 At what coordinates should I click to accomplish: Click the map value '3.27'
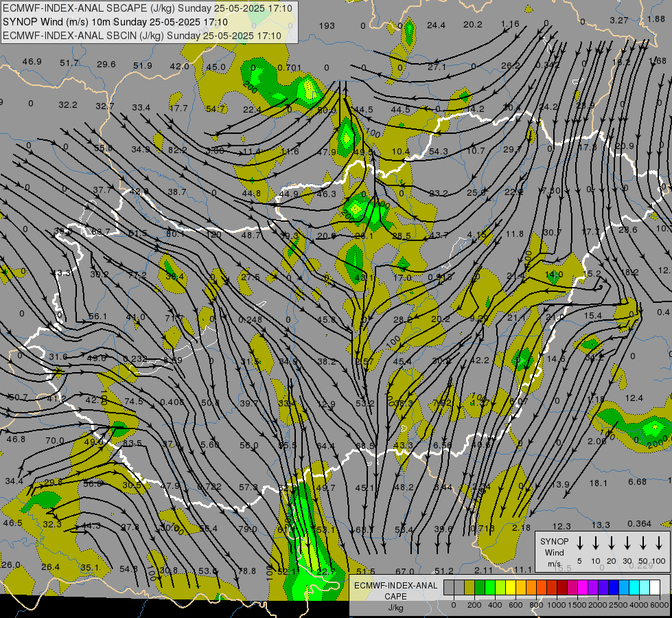tap(619, 20)
